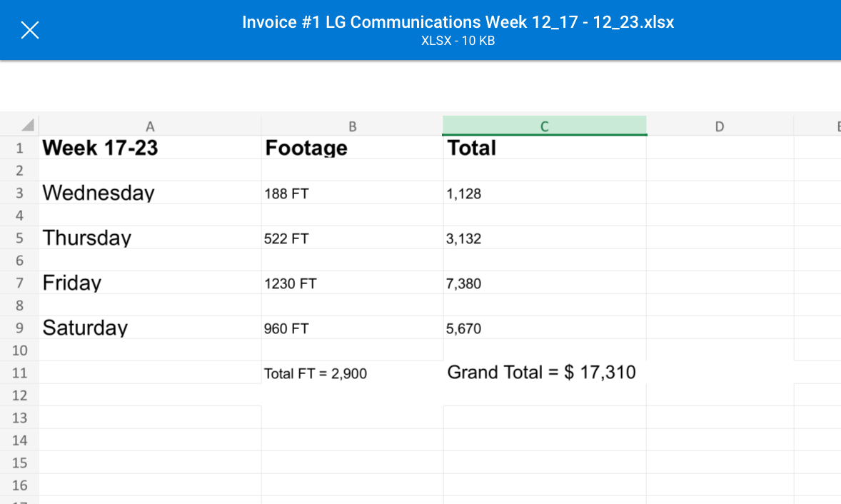Select row 2 header
This screenshot has height=504, width=841.
pyautogui.click(x=19, y=170)
